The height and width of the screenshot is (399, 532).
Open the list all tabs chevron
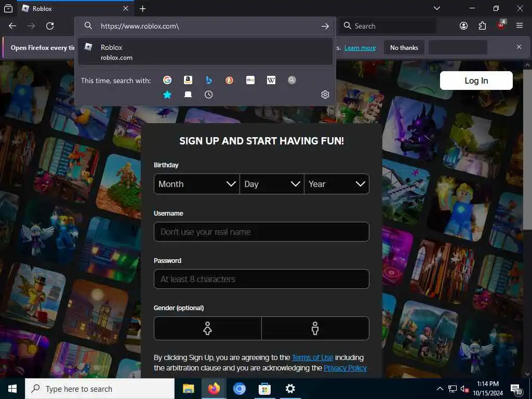coord(437,8)
